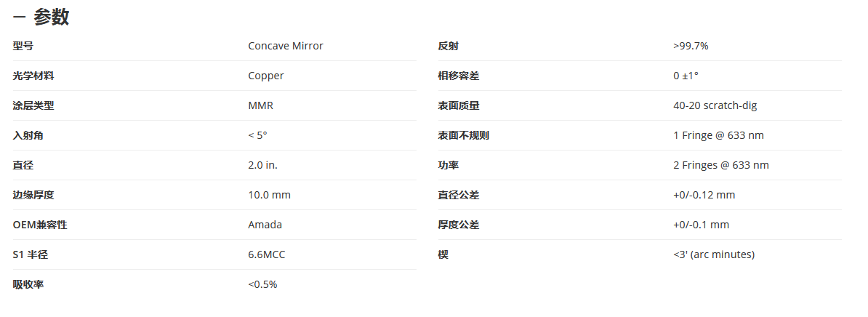Select the 2.0 in. diameter value
868x317 pixels.
click(x=263, y=166)
